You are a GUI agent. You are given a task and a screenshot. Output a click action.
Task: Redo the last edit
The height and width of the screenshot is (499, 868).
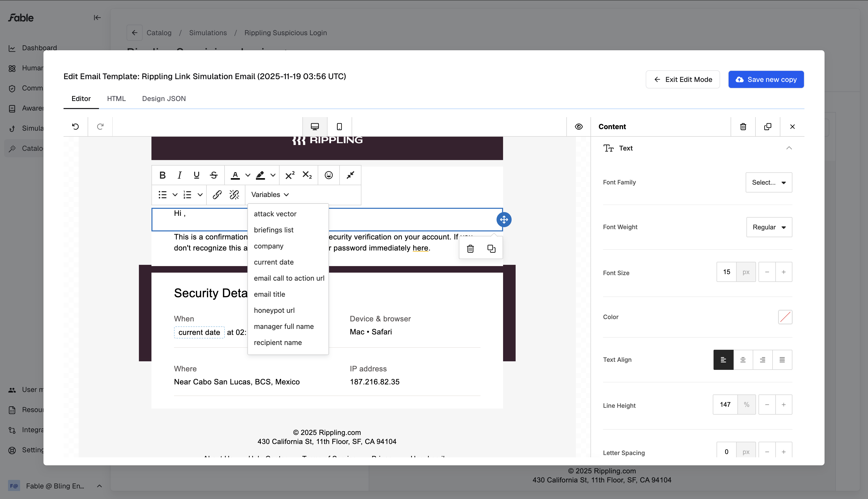[x=100, y=126]
